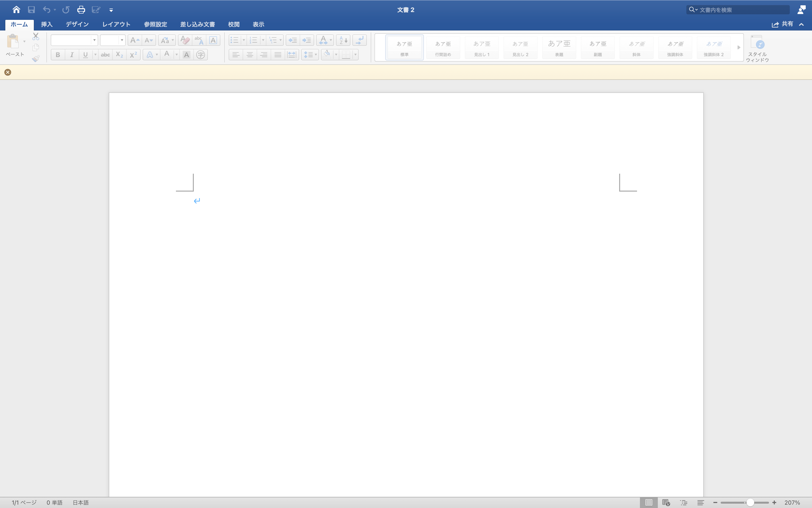The image size is (812, 508).
Task: Click the encircled character icon
Action: (x=201, y=55)
